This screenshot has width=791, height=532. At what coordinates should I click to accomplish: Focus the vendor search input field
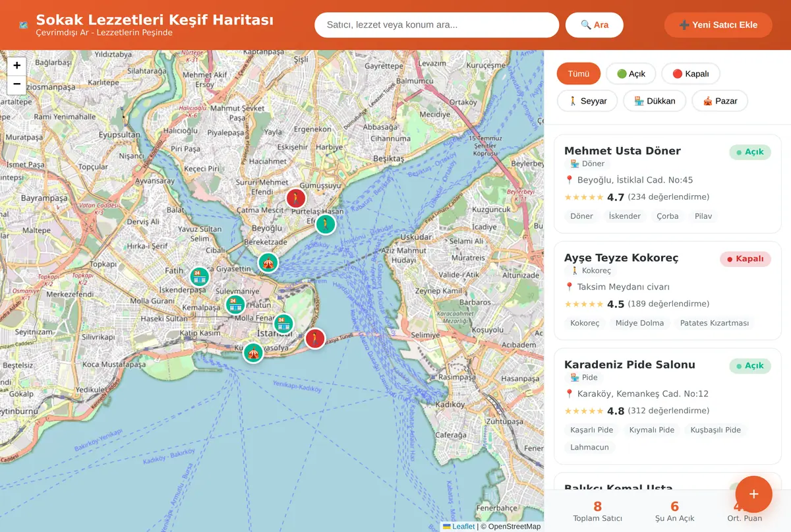[x=437, y=25]
